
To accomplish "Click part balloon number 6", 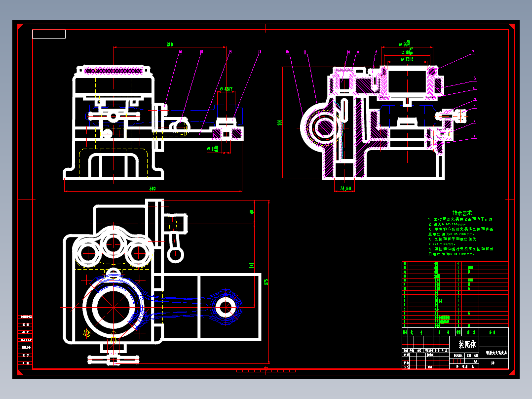I will 475,79.
